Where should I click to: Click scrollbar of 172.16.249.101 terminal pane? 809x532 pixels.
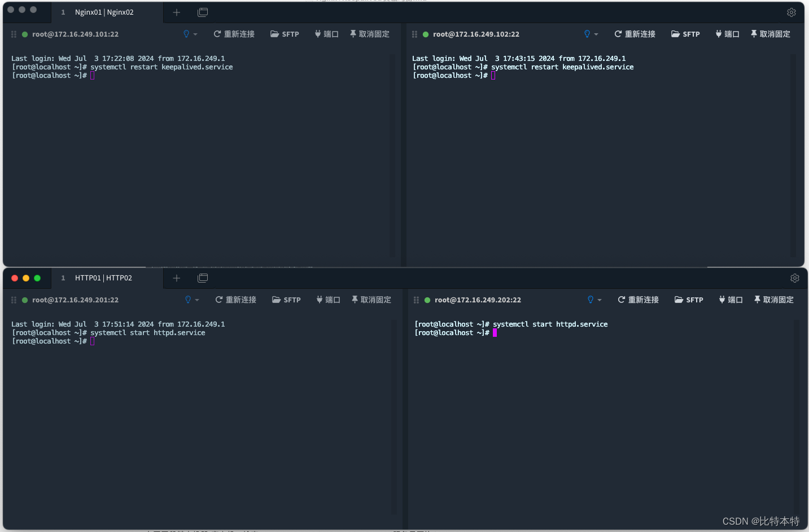392,156
